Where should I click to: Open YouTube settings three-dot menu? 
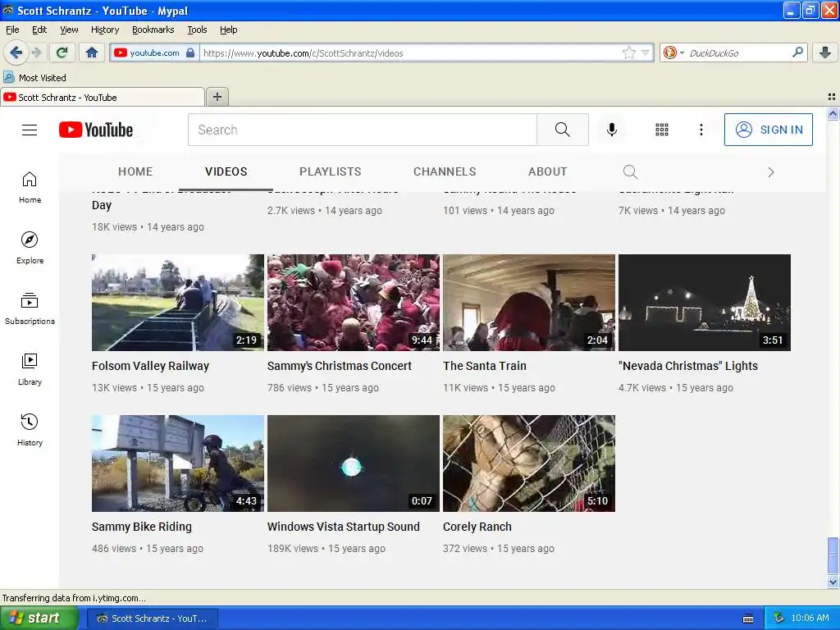pos(701,130)
